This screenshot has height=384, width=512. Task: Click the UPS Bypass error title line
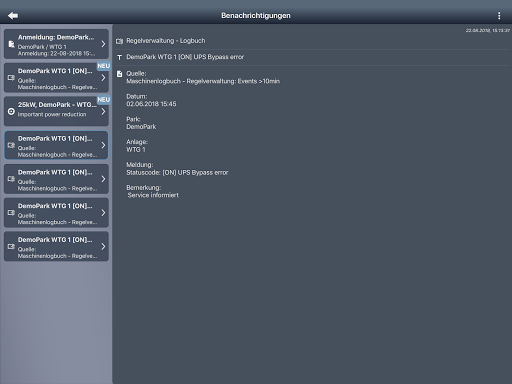(x=185, y=57)
